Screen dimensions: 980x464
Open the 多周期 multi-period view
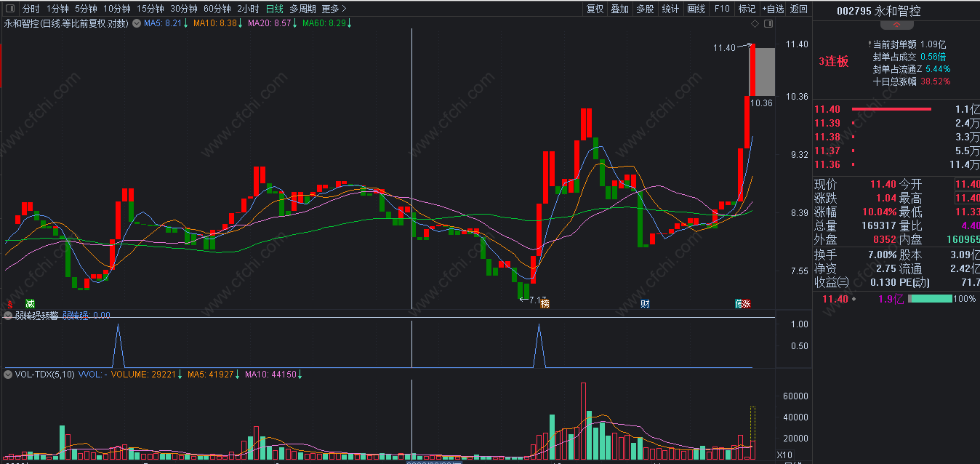pyautogui.click(x=302, y=9)
